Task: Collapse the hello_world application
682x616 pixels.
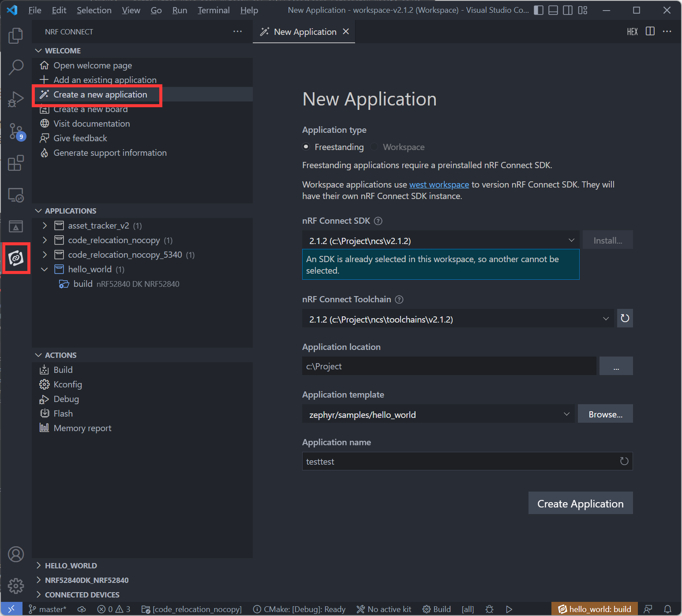Action: pyautogui.click(x=45, y=269)
